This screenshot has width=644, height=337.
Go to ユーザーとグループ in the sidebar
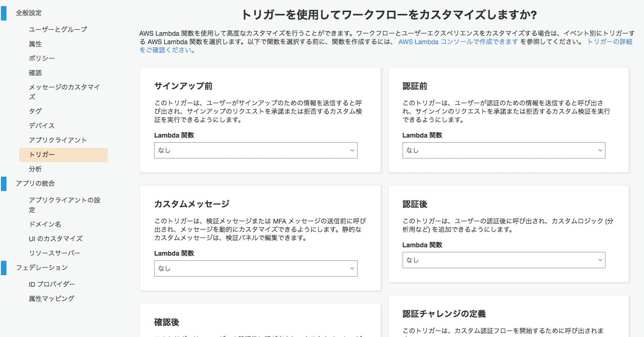coord(58,29)
